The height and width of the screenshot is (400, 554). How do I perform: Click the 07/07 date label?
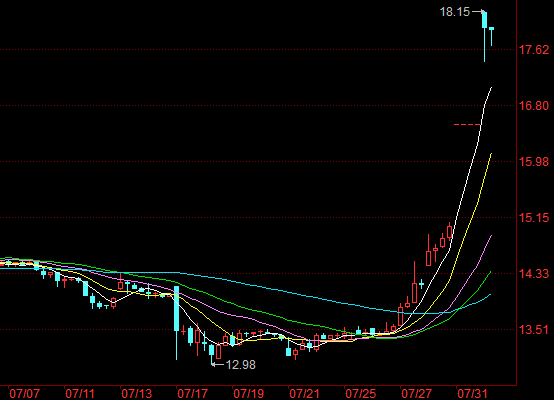coord(24,394)
